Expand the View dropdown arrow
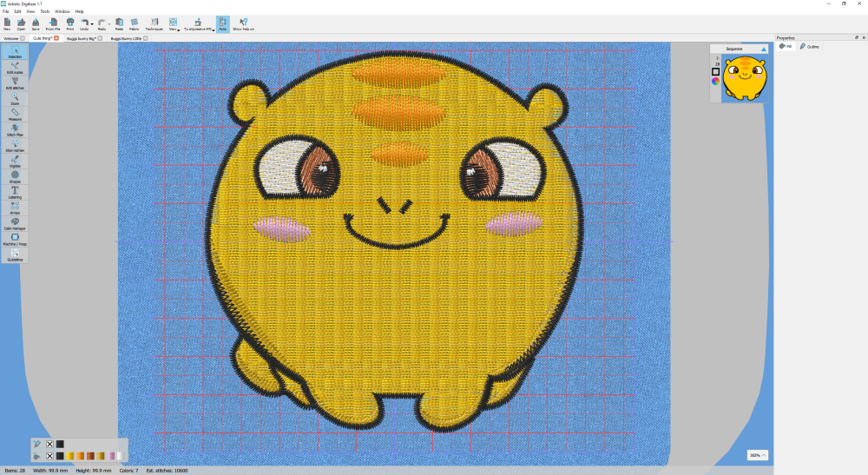868x475 pixels. (178, 30)
